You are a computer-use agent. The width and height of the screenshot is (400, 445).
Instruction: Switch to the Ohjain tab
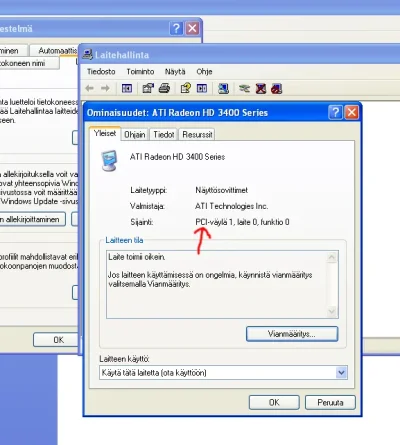[x=135, y=135]
